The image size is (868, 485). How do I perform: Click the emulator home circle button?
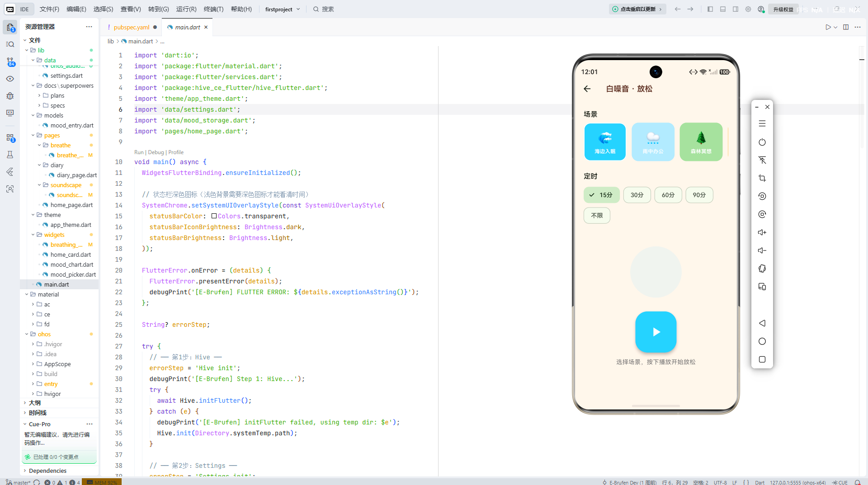[x=762, y=341]
